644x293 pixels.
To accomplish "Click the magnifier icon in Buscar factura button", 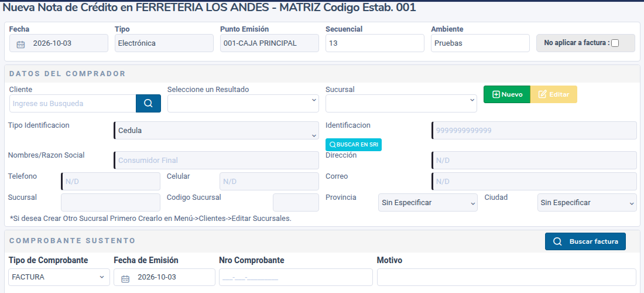I will pos(557,241).
